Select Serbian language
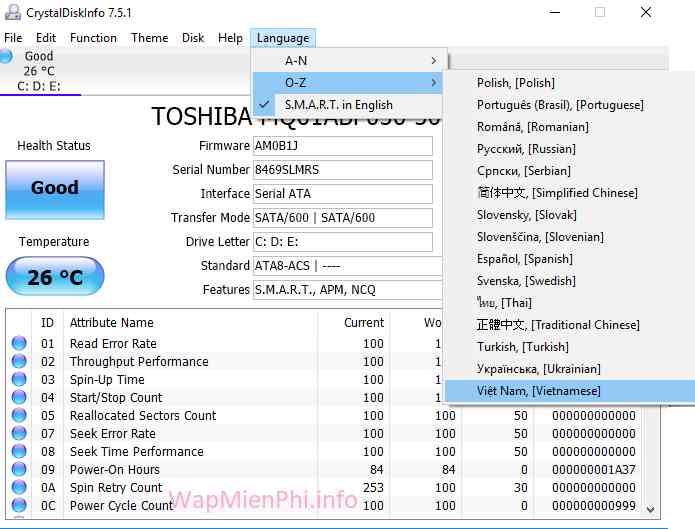This screenshot has width=695, height=529. 570,171
